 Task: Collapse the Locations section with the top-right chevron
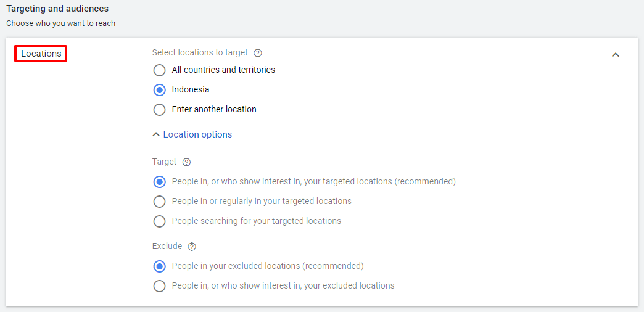tap(615, 55)
